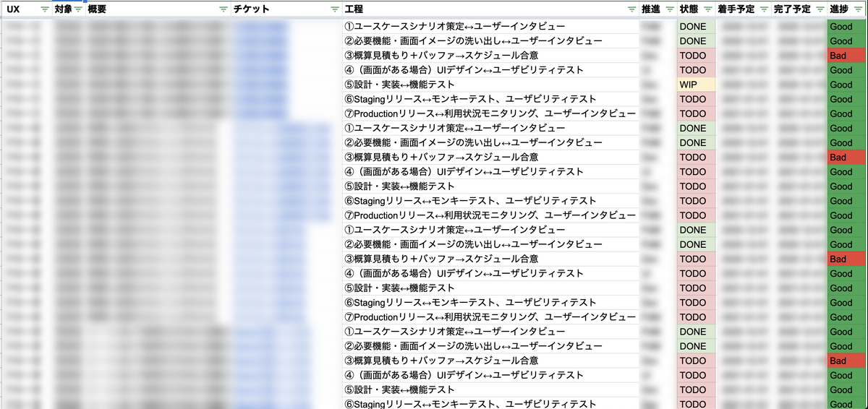The image size is (868, 409).
Task: Open the filter for the UX column
Action: (45, 10)
